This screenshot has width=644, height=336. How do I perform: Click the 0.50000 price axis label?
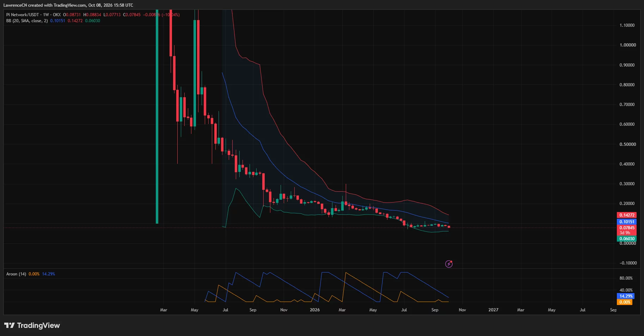coord(628,144)
